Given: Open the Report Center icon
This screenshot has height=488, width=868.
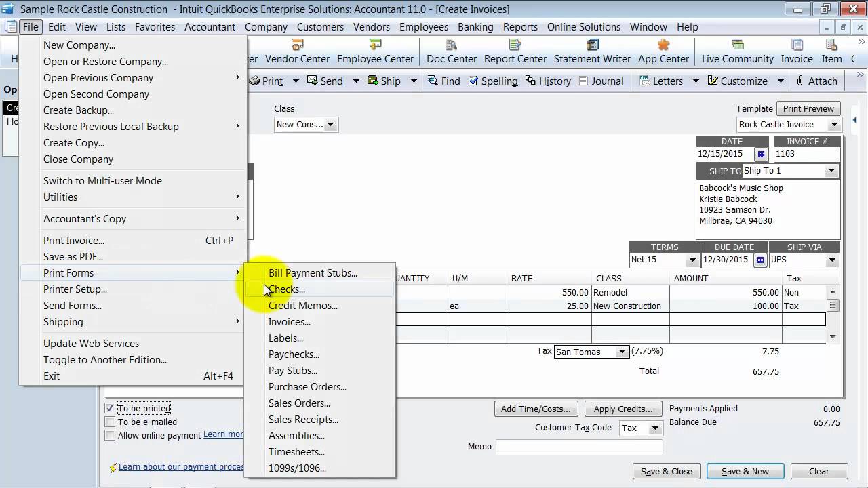Looking at the screenshot, I should [515, 52].
